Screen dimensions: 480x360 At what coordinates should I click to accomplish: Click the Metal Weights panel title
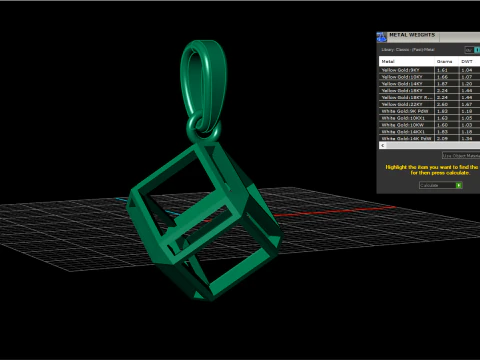[x=412, y=35]
